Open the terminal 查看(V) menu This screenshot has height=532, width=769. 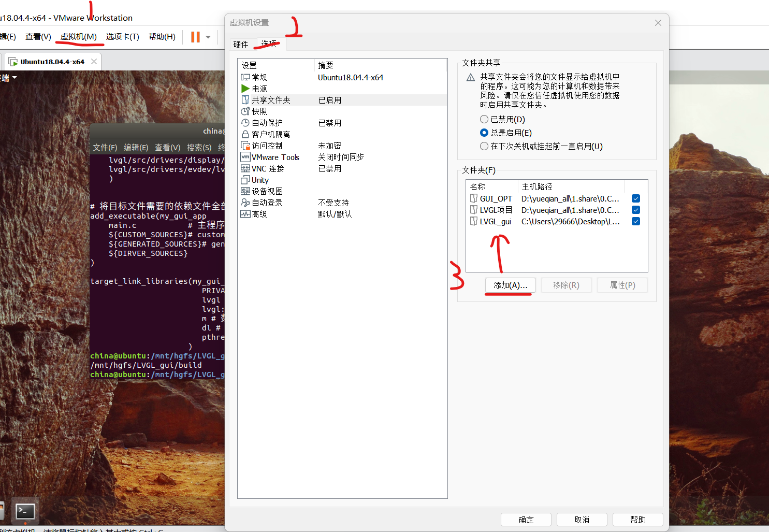pyautogui.click(x=168, y=148)
